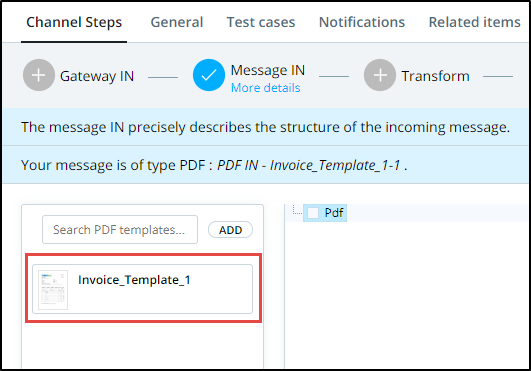
Task: Select the Invoice_Template_1 template card
Action: (143, 289)
